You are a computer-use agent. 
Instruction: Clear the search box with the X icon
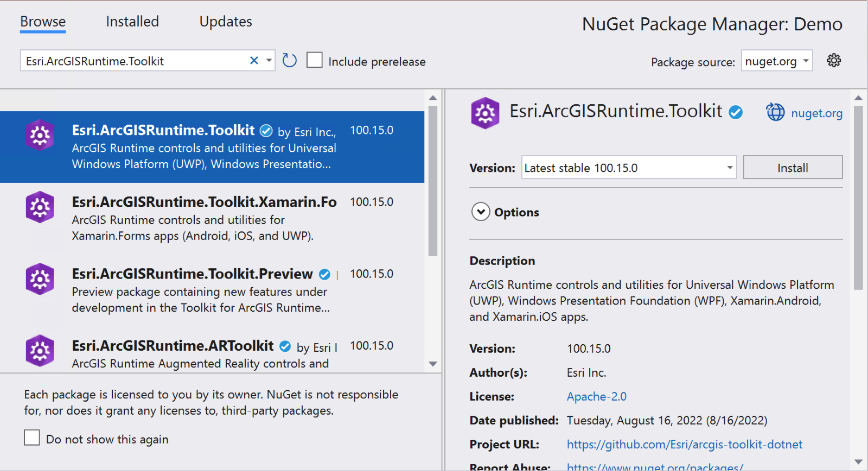pyautogui.click(x=254, y=61)
